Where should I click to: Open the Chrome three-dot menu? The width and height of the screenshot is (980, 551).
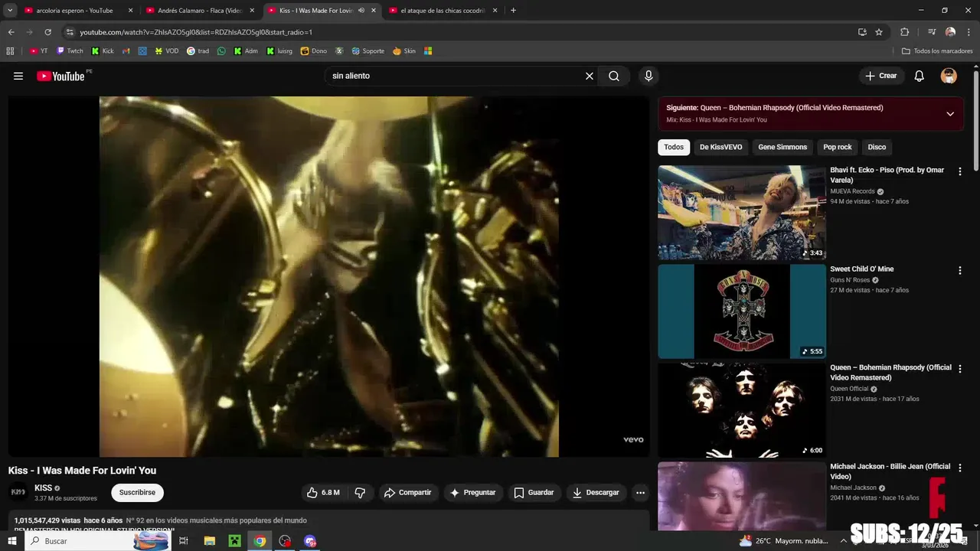pos(969,32)
